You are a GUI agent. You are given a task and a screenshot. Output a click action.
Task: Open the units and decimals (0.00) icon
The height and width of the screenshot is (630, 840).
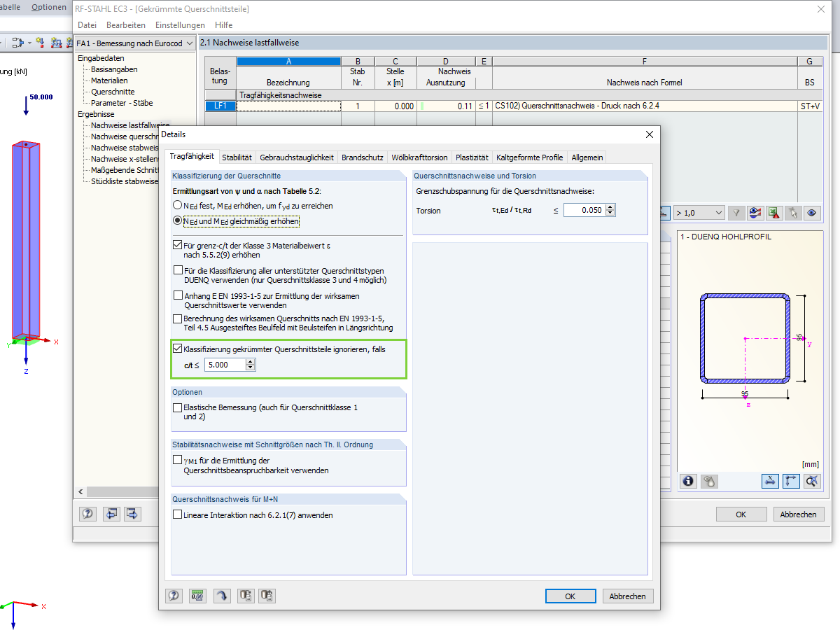tap(197, 596)
